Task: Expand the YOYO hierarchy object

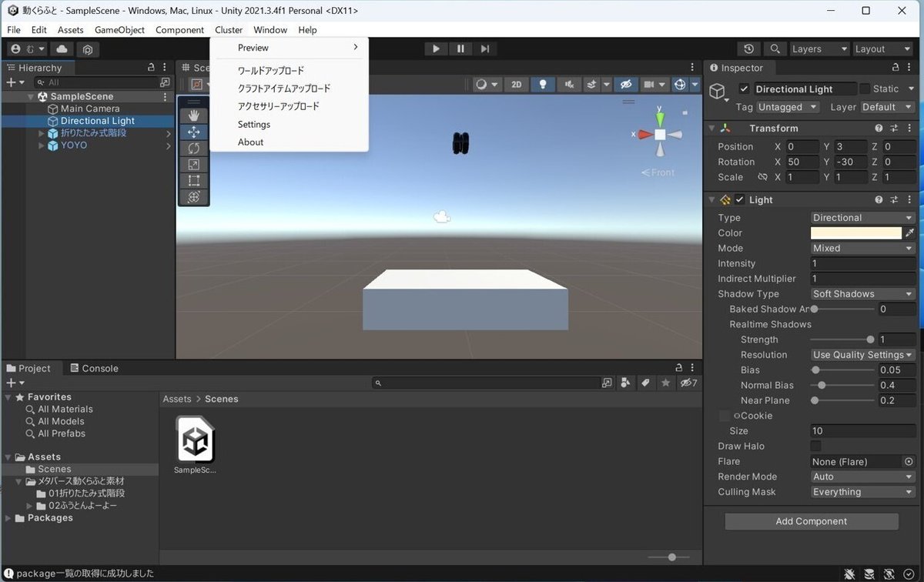Action: [42, 145]
